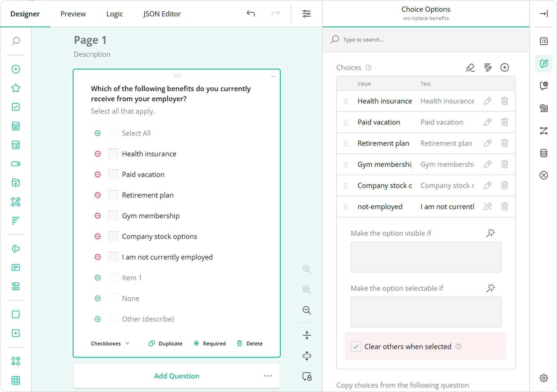
Task: Delete the Paid vacation choice with the trash icon
Action: [x=505, y=122]
